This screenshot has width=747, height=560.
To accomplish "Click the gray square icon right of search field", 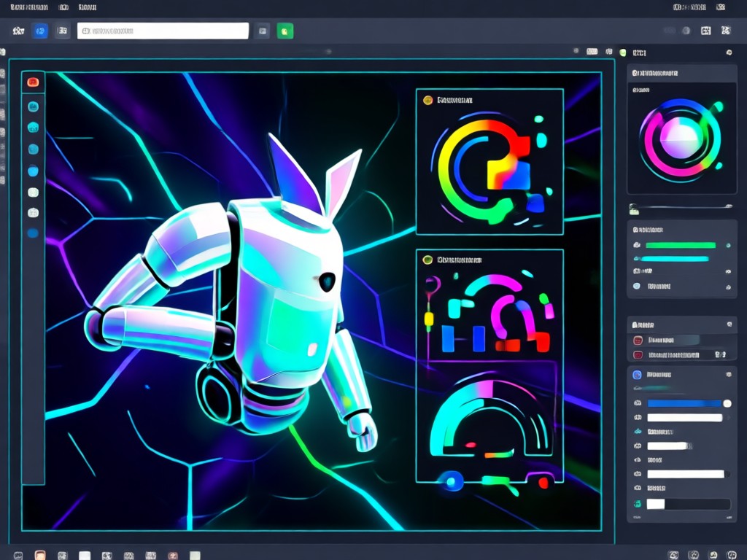I will click(x=262, y=31).
